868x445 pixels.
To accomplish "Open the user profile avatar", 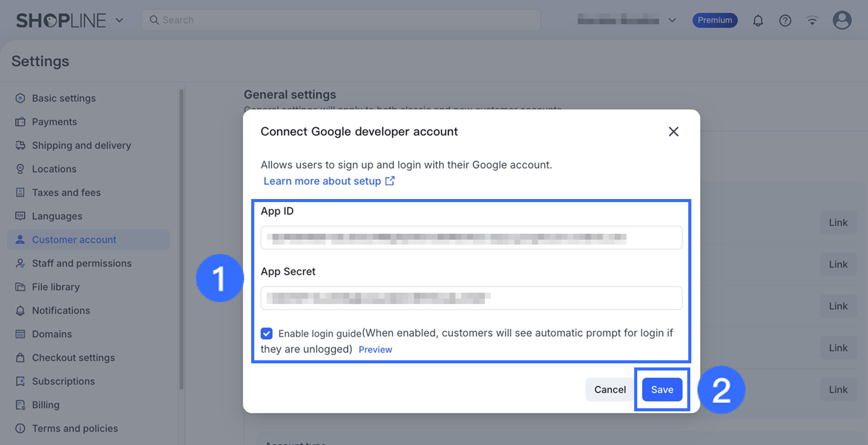I will click(x=842, y=20).
